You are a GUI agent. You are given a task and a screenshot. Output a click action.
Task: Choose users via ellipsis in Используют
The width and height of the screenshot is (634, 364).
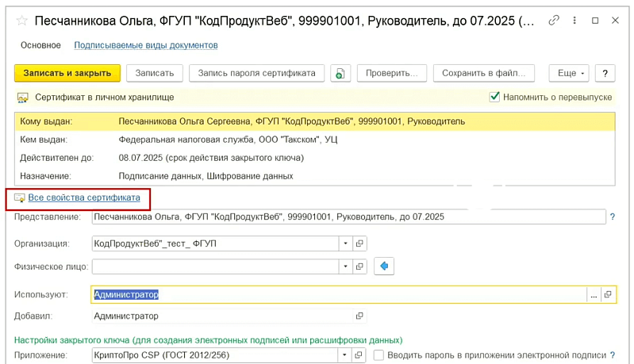594,295
